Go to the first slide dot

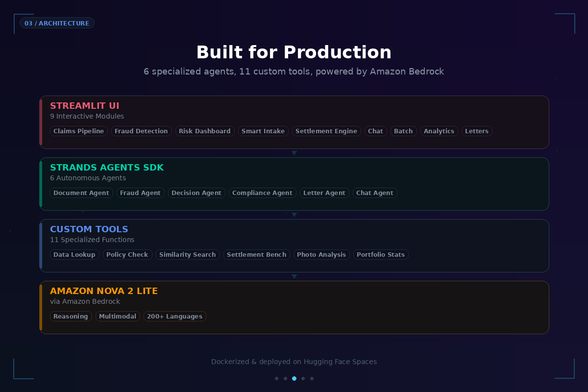tap(277, 378)
